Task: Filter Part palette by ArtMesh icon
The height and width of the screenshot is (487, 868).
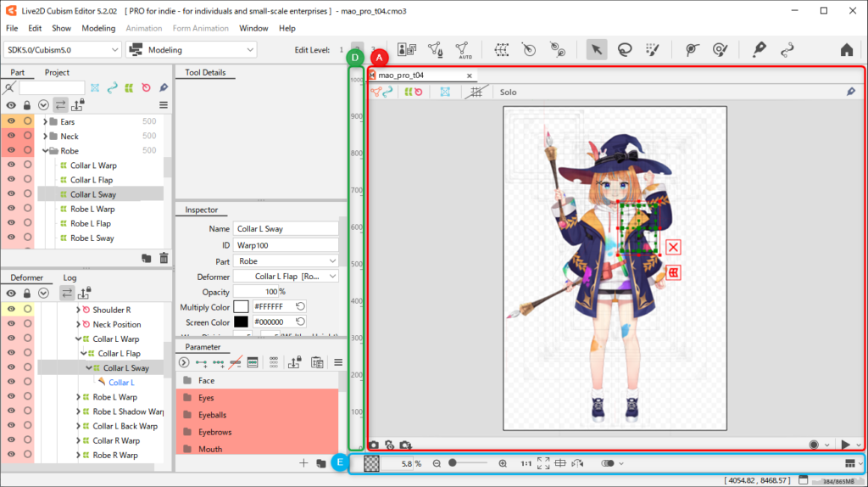Action: click(95, 87)
